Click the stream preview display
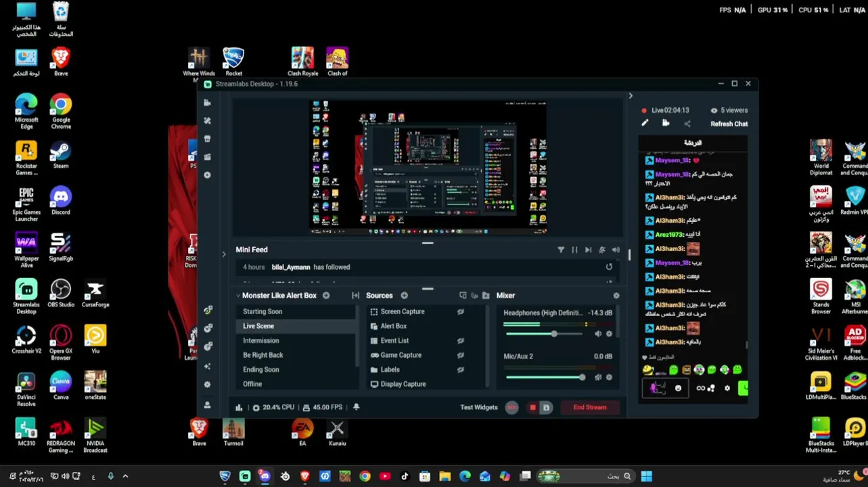The image size is (868, 487). point(428,167)
